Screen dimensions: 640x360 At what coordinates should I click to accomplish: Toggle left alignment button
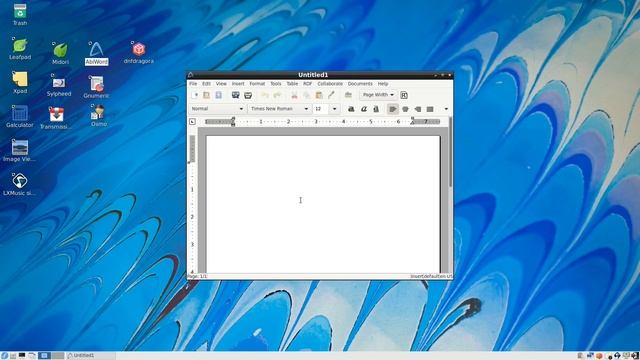coord(393,109)
